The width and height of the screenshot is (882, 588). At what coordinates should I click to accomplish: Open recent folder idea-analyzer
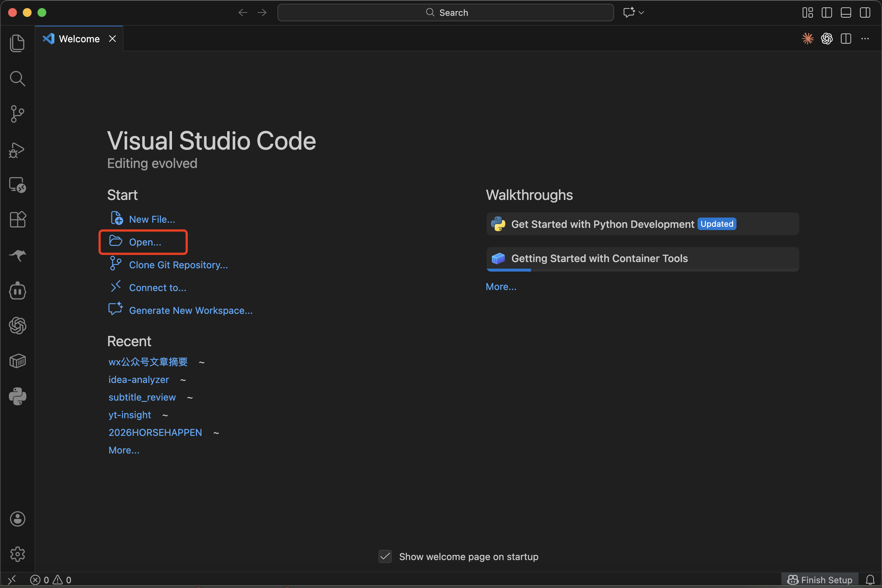coord(139,380)
